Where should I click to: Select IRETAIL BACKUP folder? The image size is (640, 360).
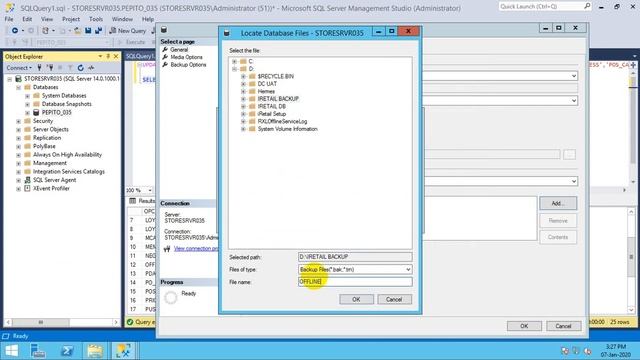pos(278,99)
